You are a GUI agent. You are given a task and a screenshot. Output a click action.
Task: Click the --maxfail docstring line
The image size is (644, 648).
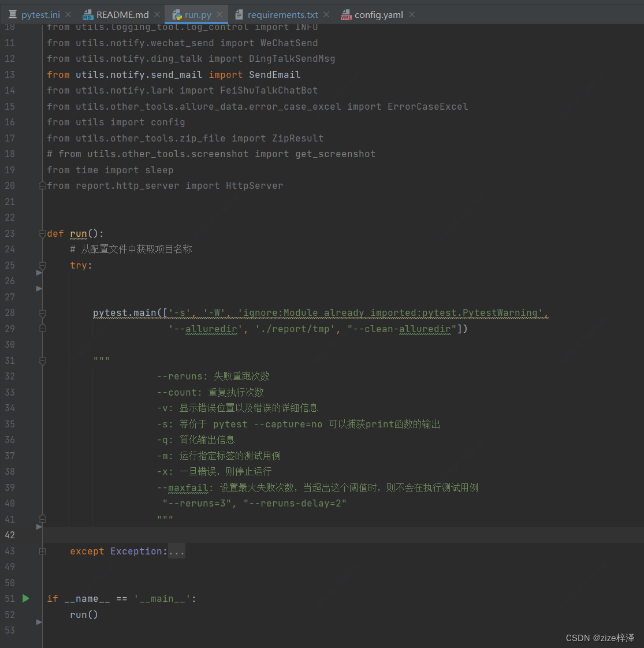click(x=318, y=487)
